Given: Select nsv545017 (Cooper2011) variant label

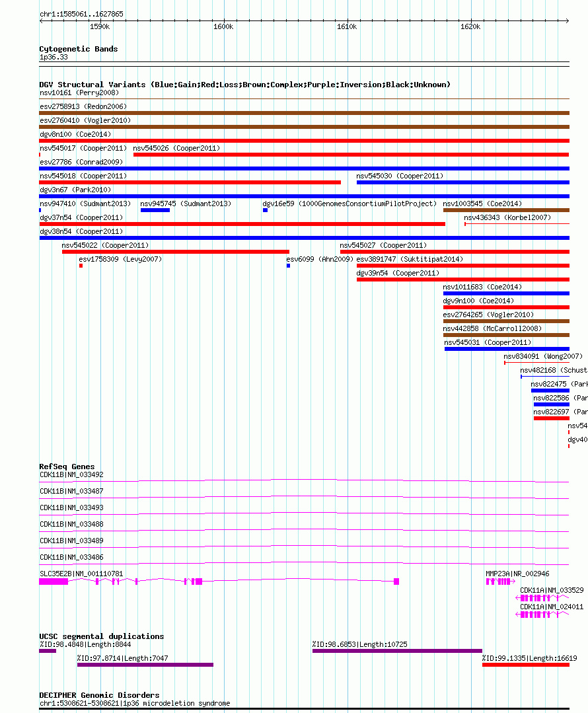Looking at the screenshot, I should coord(83,148).
